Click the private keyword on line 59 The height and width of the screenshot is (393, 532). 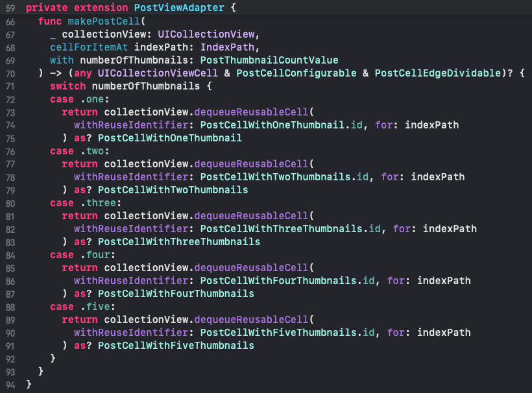point(47,8)
